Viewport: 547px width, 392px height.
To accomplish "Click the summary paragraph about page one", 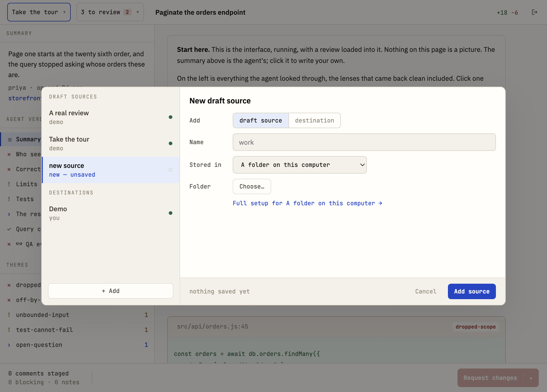I will 77,64.
